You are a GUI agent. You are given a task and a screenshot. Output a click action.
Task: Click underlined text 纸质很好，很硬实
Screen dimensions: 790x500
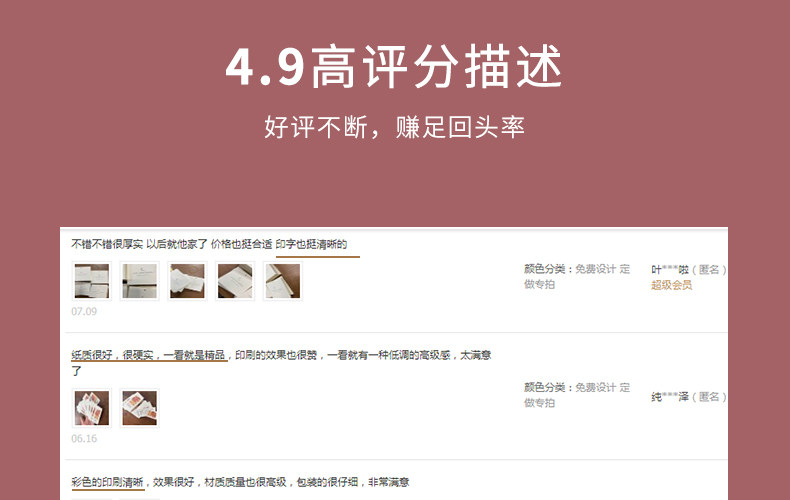(x=112, y=355)
